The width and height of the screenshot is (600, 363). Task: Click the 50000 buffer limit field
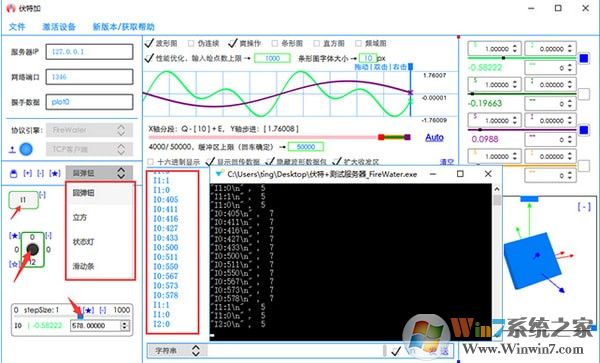pos(306,147)
